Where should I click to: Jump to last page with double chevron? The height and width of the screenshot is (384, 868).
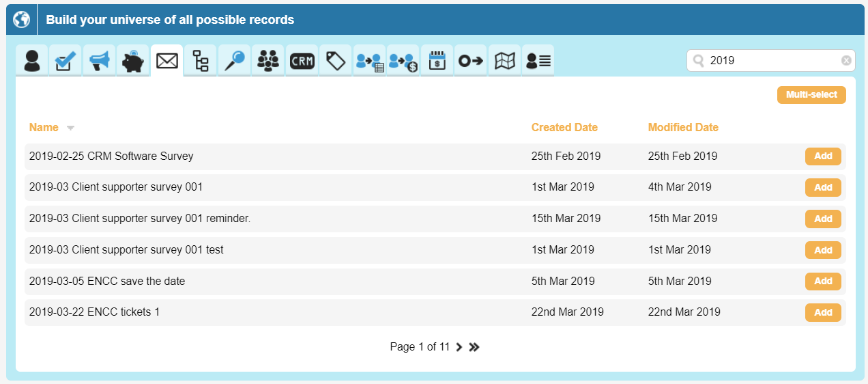click(474, 347)
